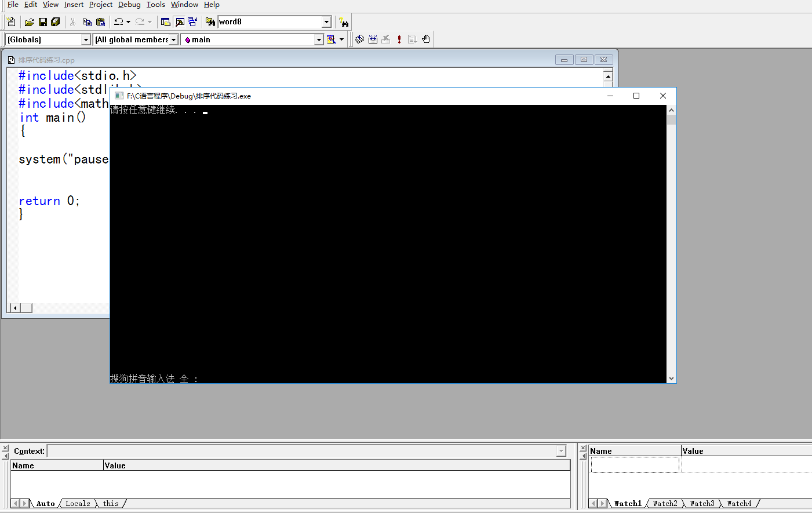Viewport: 812px width, 513px height.
Task: Click the Name column header in Variables panel
Action: click(x=57, y=465)
